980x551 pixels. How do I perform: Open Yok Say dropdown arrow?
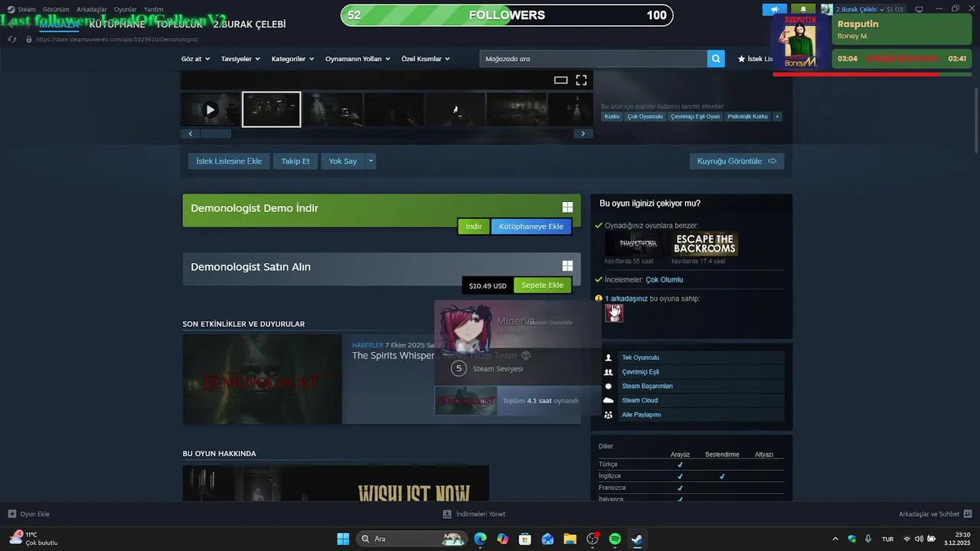(x=371, y=161)
